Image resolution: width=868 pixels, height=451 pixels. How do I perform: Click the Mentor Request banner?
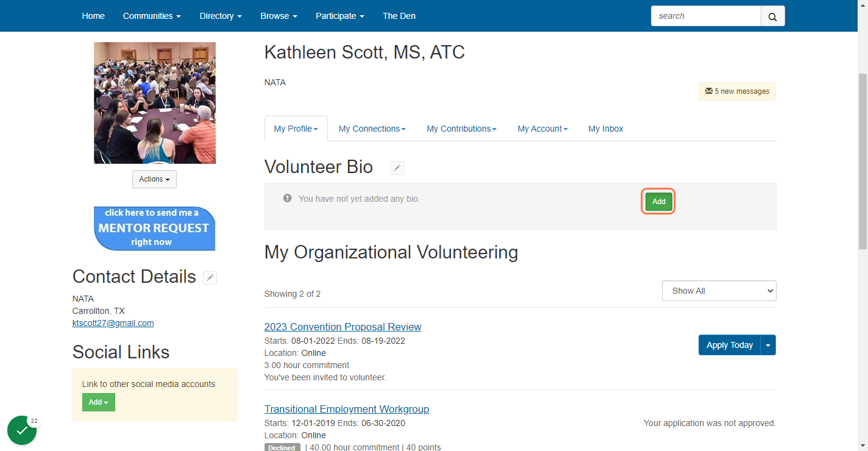[x=155, y=229]
